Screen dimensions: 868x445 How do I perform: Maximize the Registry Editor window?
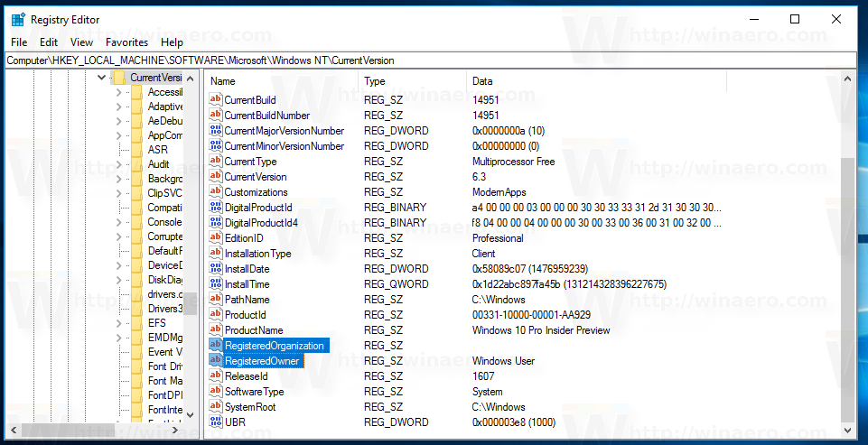coord(795,19)
